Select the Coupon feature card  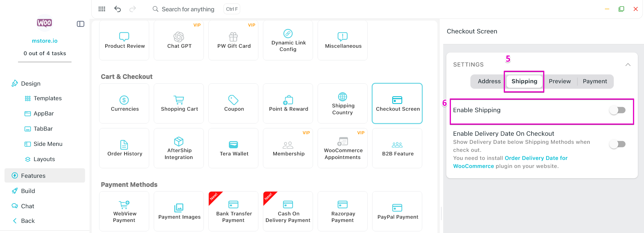coord(233,103)
